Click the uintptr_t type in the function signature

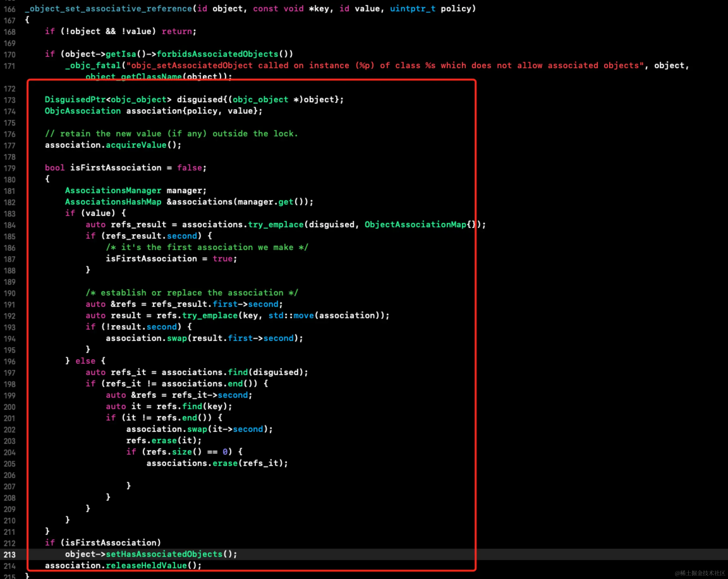412,9
